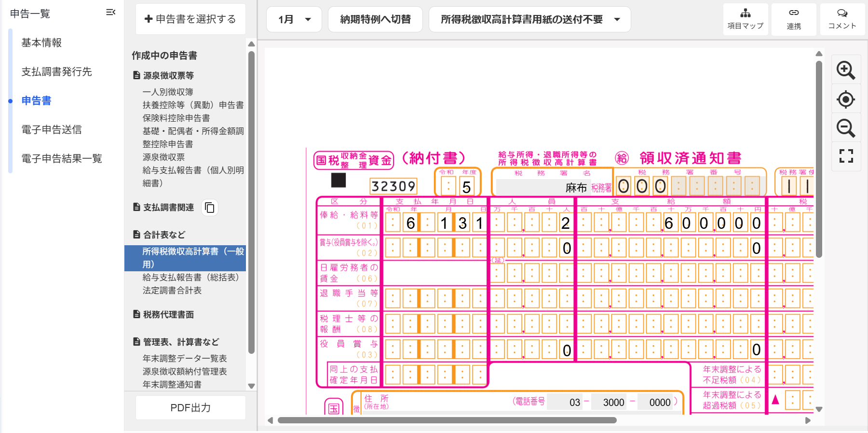The height and width of the screenshot is (433, 868).
Task: Select 保険料控除申告書 item
Action: pos(176,118)
